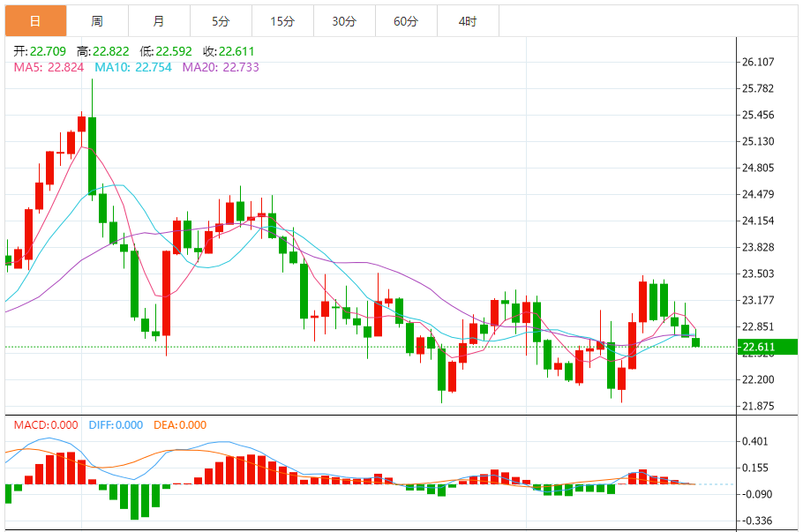Select the 15分 timeframe tab
The image size is (803, 532).
(282, 21)
